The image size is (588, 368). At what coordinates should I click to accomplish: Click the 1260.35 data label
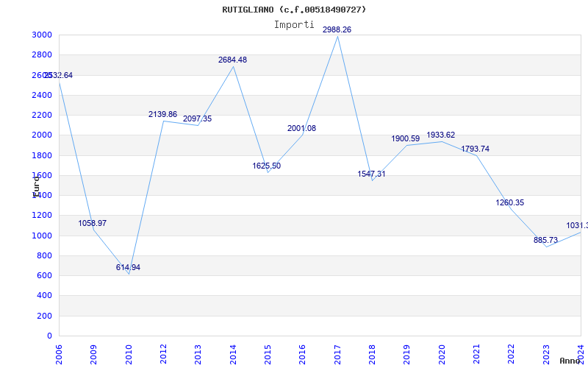pyautogui.click(x=509, y=203)
